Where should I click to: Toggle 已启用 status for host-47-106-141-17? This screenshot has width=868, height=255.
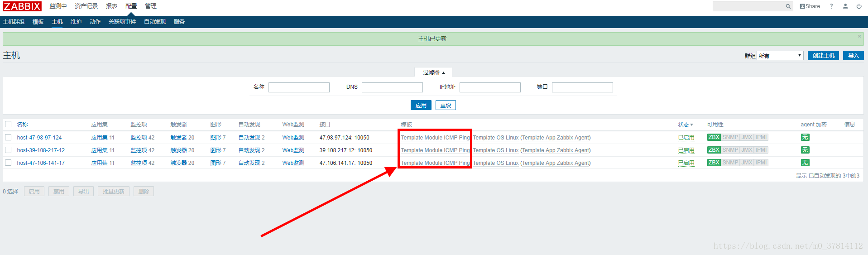(686, 163)
